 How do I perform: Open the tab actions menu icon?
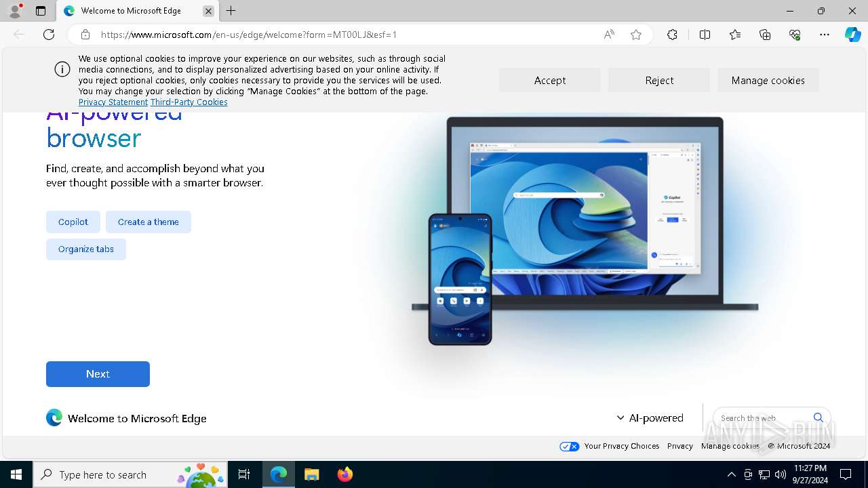tap(41, 11)
